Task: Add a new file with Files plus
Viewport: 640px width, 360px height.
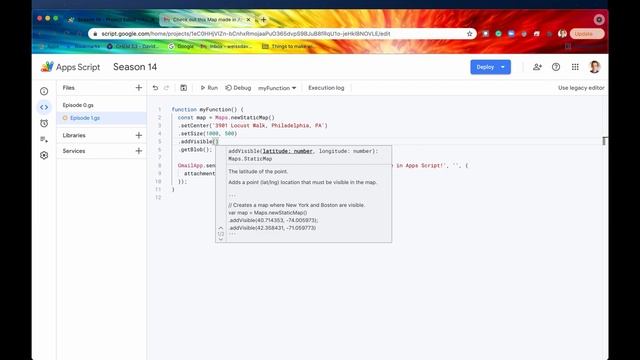Action: point(139,88)
